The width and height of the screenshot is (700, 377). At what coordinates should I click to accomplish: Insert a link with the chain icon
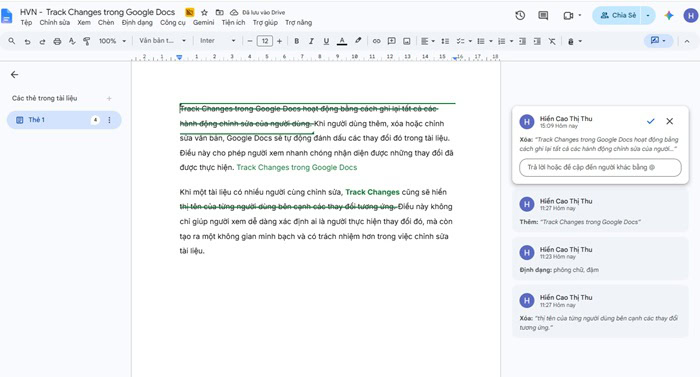[x=376, y=41]
